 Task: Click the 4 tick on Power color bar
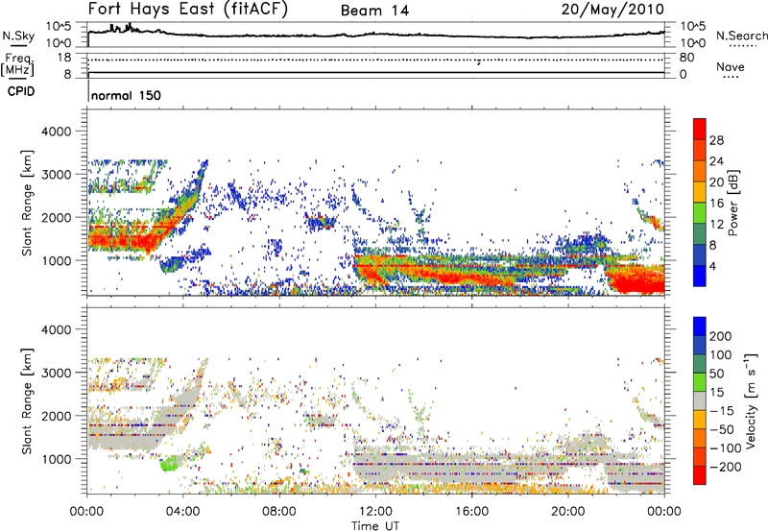coord(713,266)
